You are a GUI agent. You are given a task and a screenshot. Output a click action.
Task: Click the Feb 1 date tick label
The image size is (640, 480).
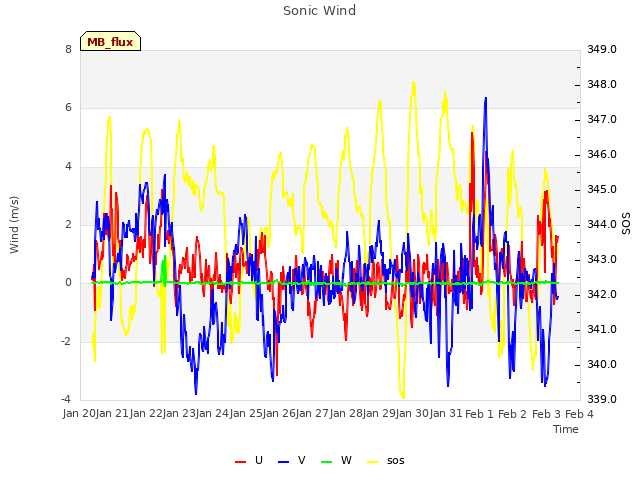point(479,414)
